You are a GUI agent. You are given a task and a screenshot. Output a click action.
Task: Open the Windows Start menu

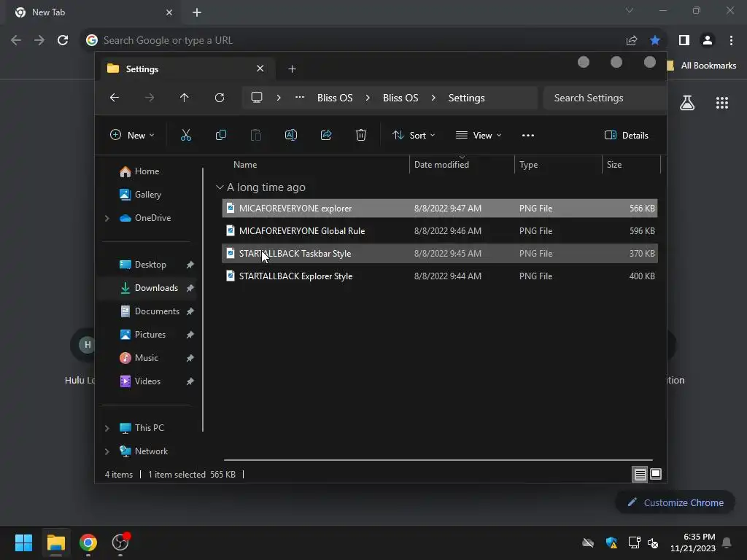tap(23, 542)
